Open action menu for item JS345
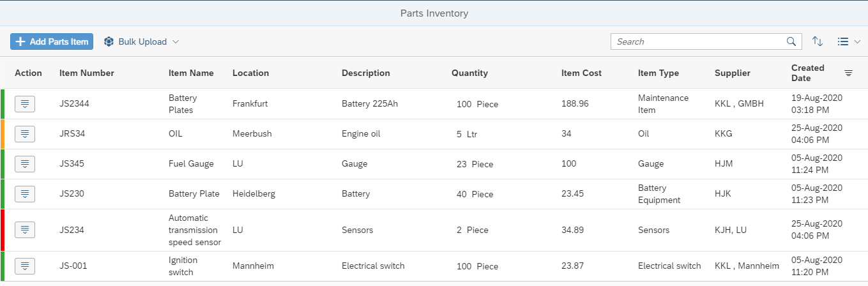This screenshot has height=286, width=868. tap(25, 164)
